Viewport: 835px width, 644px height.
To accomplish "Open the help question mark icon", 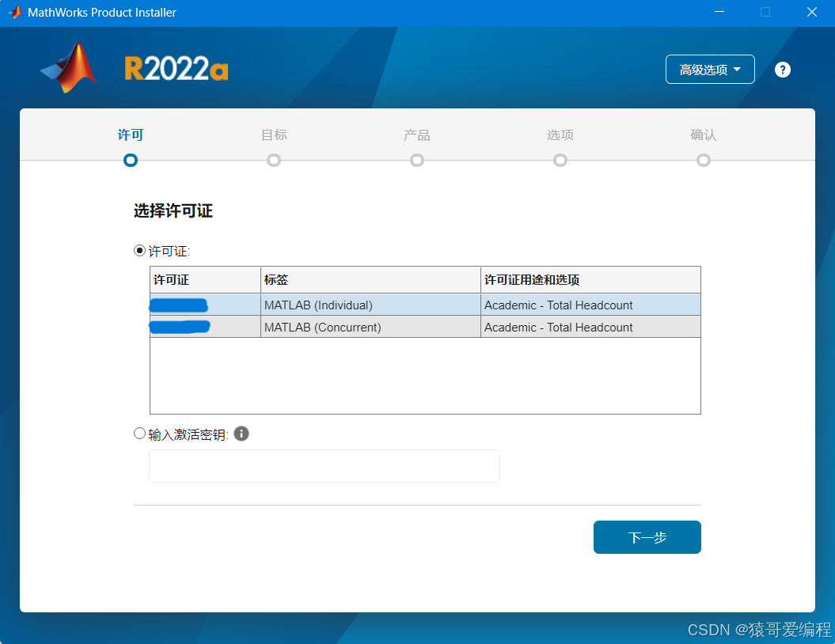I will [x=782, y=70].
